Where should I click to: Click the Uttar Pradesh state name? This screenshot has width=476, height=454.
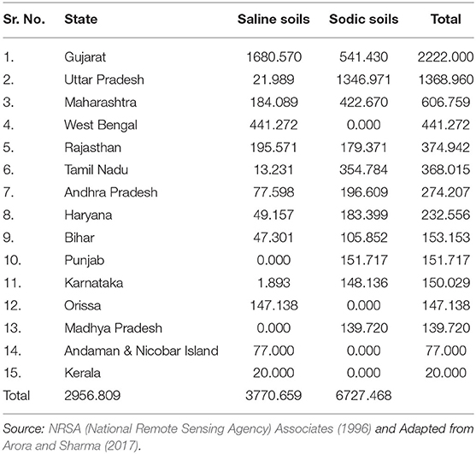click(x=104, y=80)
